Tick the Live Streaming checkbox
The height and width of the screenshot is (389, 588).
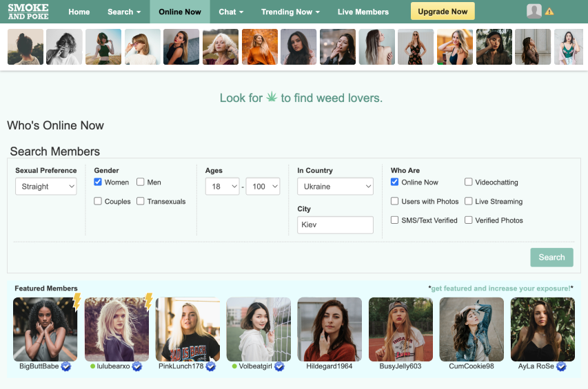468,201
